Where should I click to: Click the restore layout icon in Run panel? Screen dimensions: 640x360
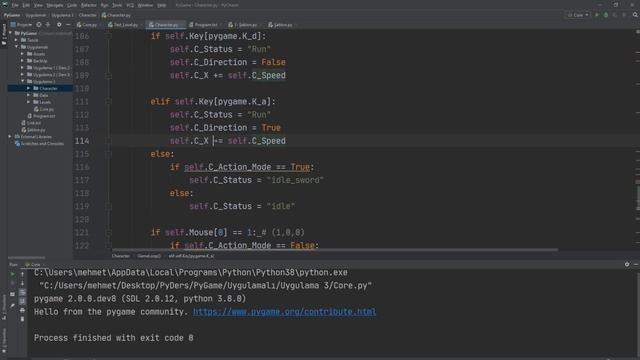coord(13,294)
